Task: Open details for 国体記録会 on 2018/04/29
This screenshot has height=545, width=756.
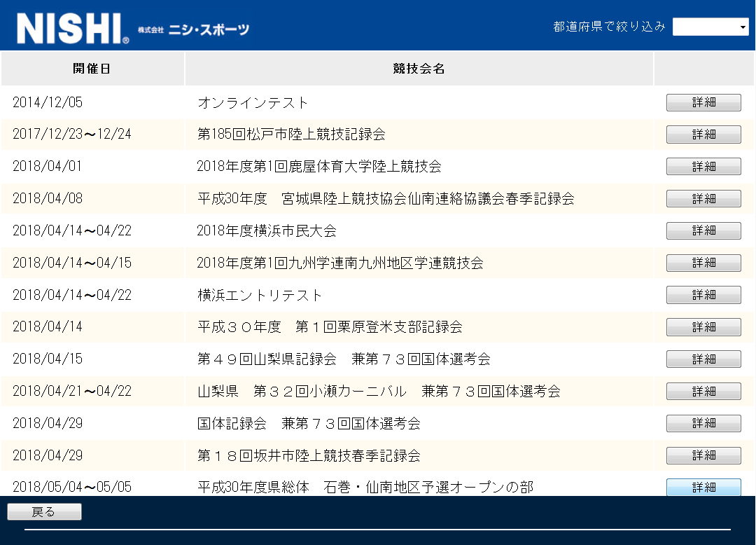Action: 703,423
